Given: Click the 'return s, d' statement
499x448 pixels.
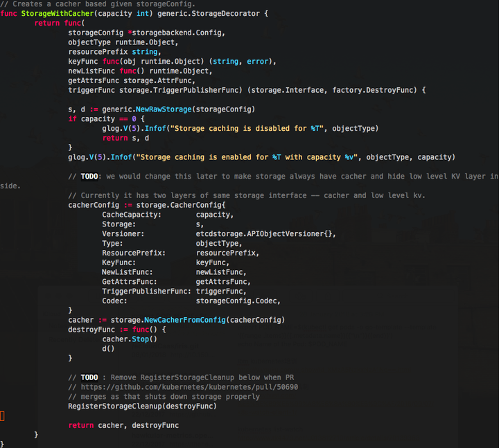Looking at the screenshot, I should point(125,138).
